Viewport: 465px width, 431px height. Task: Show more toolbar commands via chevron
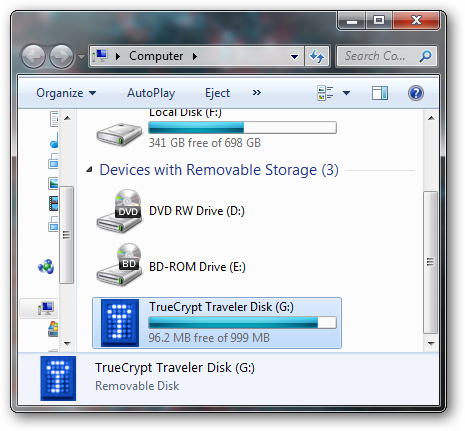coord(257,92)
